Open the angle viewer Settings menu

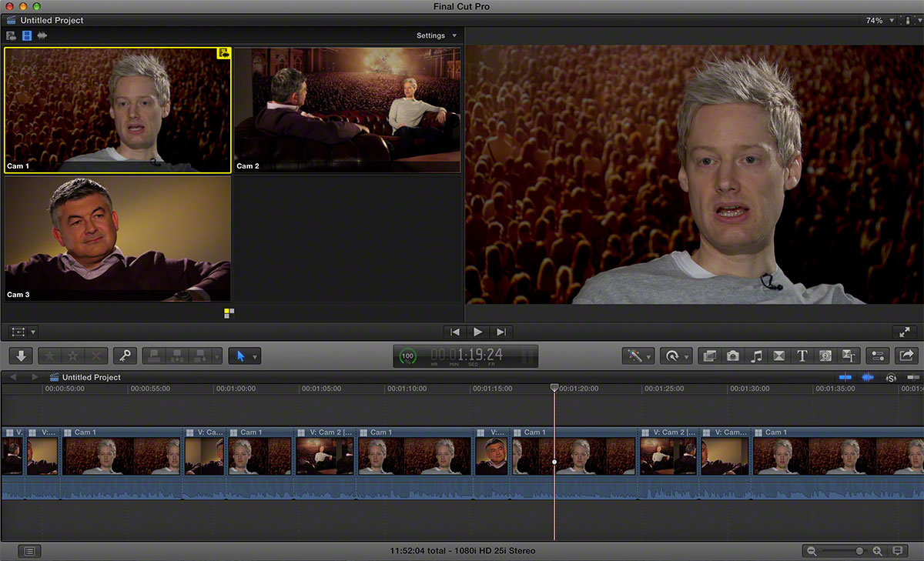tap(437, 35)
